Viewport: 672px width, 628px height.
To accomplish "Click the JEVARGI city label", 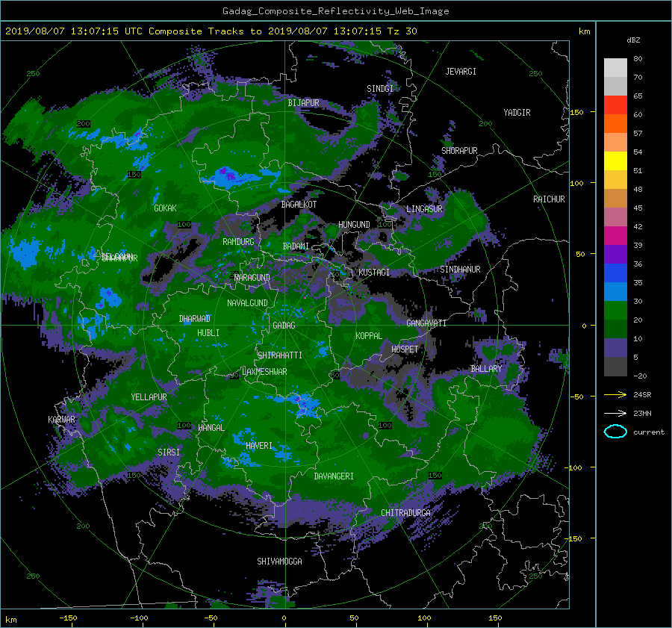I will 461,72.
